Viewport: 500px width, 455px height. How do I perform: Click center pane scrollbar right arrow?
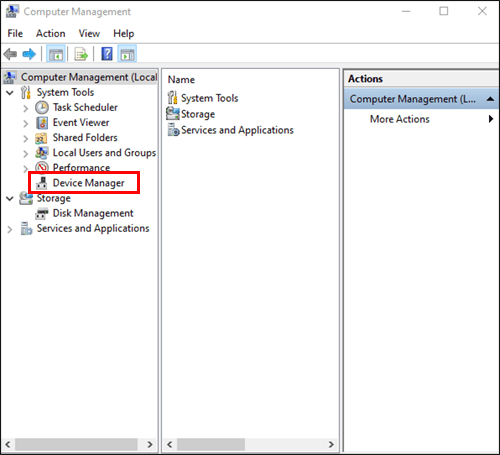tap(331, 444)
